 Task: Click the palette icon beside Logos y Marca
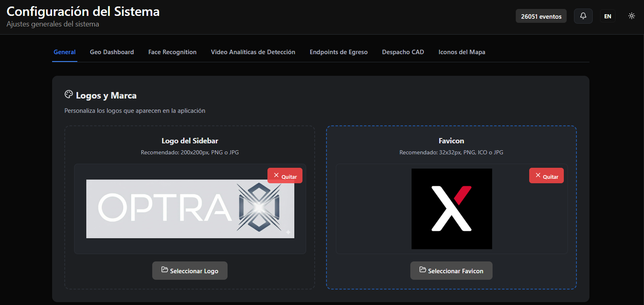click(69, 94)
